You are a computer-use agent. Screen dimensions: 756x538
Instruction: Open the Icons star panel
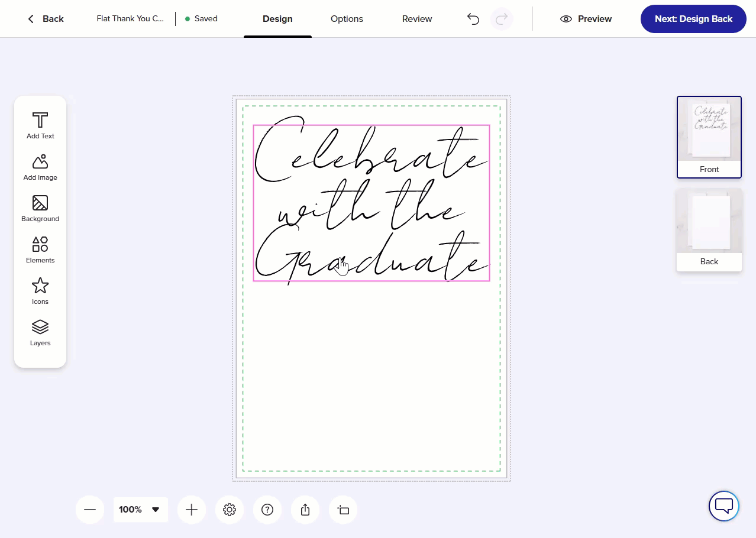(x=40, y=291)
